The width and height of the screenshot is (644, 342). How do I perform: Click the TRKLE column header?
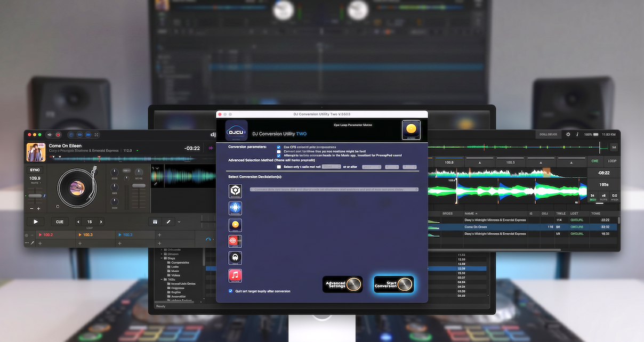pyautogui.click(x=561, y=214)
